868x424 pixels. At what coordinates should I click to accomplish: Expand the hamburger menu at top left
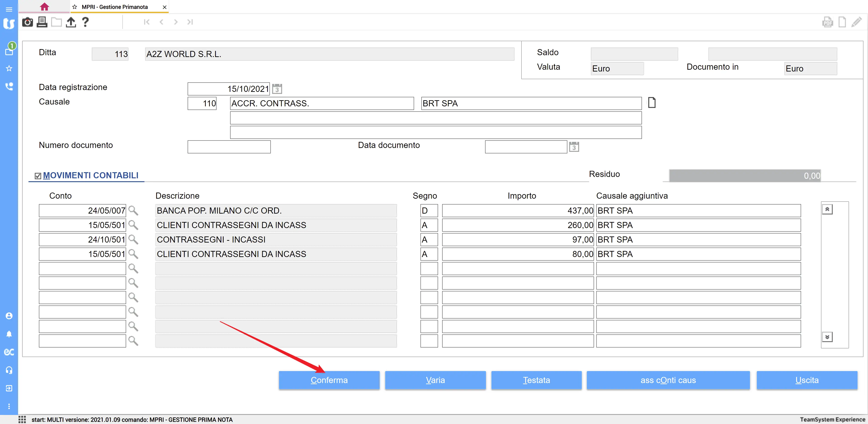coord(9,10)
